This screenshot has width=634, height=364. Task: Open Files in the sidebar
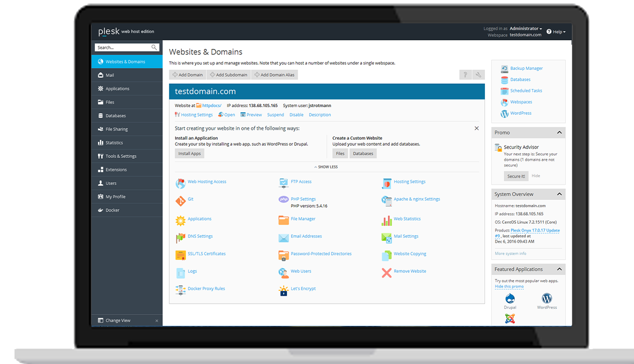coord(127,102)
